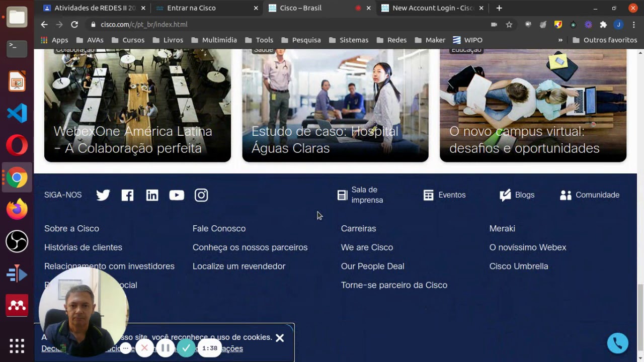The width and height of the screenshot is (644, 362).
Task: Click the yellow shield extension icon
Action: (558, 24)
